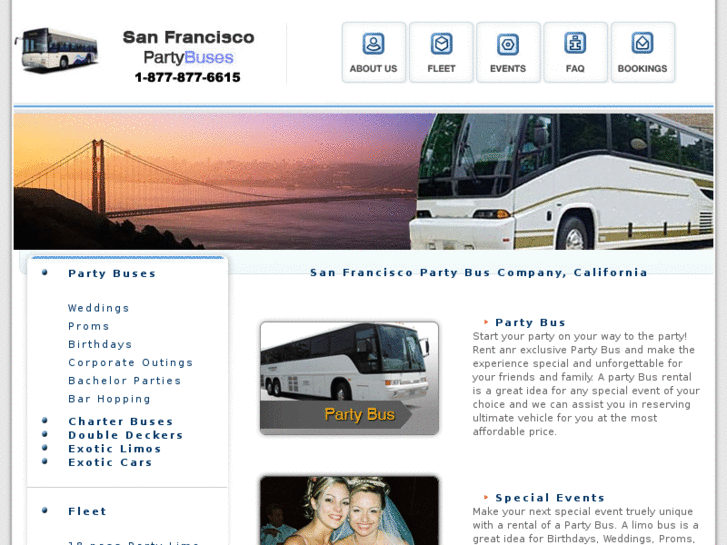Click the small bus logo image
Image resolution: width=727 pixels, height=545 pixels.
(57, 49)
